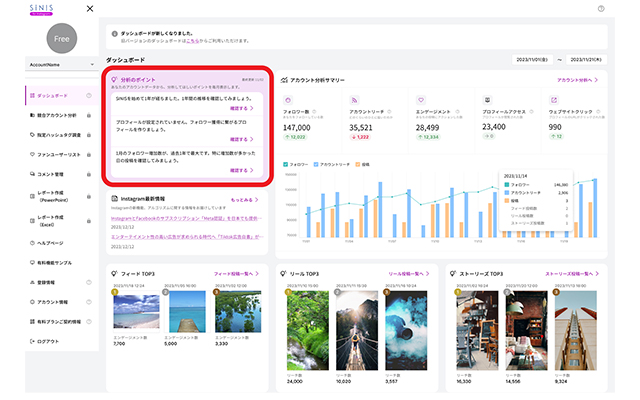Open ファンユーザーリスト menu item

[61, 154]
